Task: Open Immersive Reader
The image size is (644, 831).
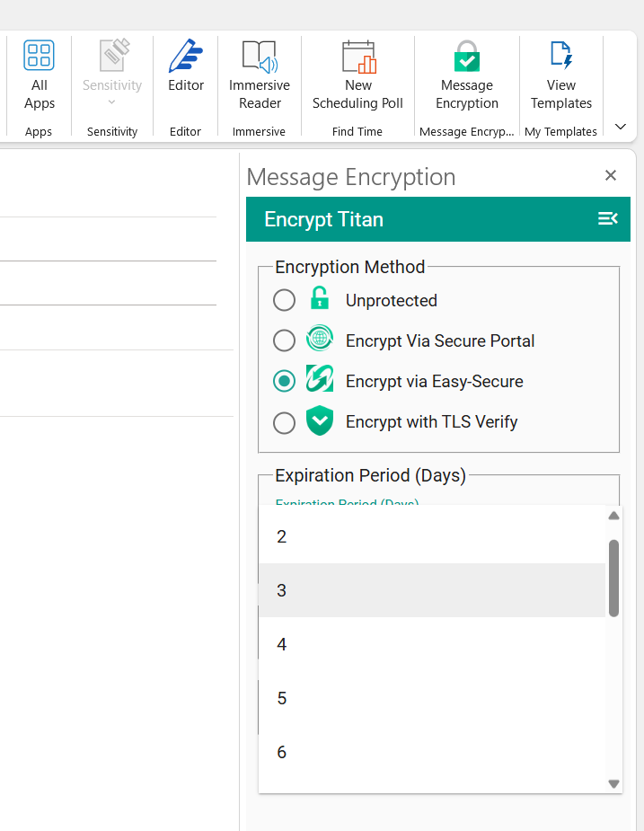Action: click(260, 75)
